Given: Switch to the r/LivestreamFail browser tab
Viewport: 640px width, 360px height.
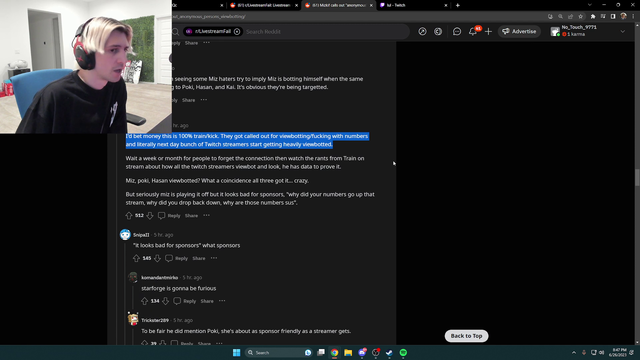Looking at the screenshot, I should coord(263,5).
